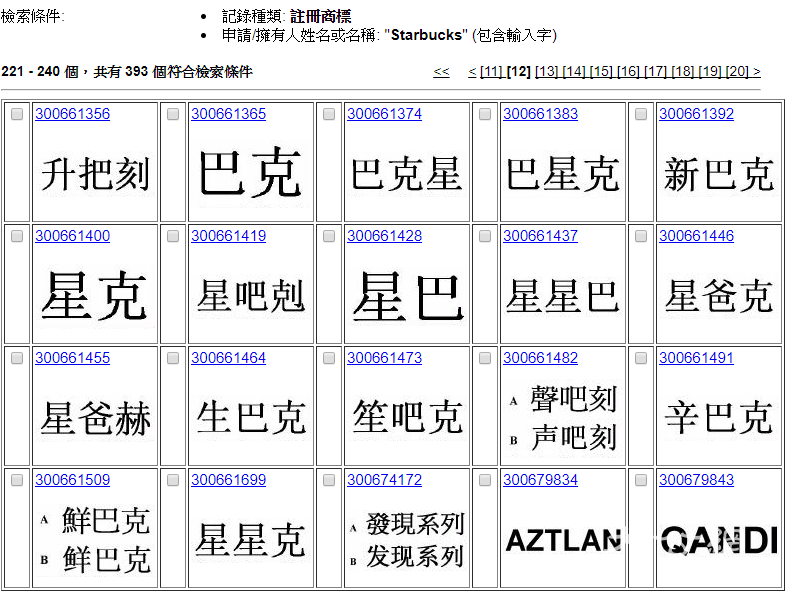Go to results page [18]
Screen dimensions: 798x596
coord(683,72)
